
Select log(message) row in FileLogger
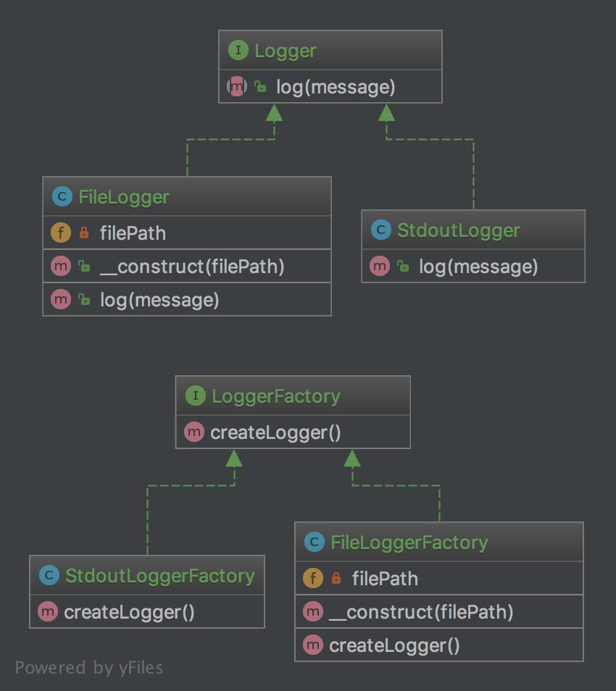point(187,300)
